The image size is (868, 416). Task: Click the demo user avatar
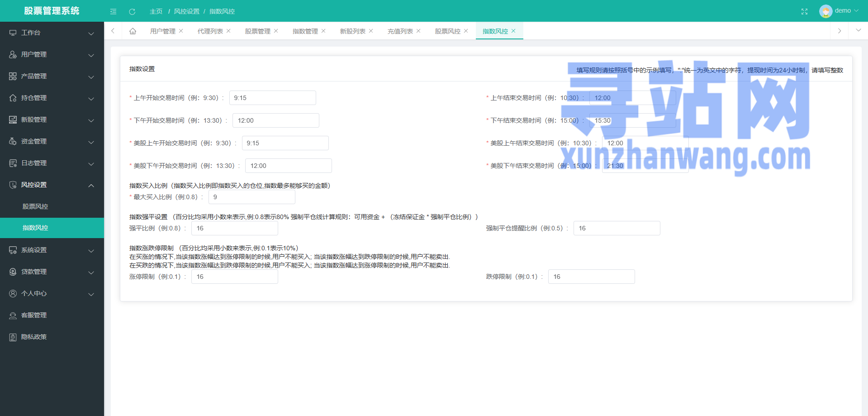(x=825, y=11)
